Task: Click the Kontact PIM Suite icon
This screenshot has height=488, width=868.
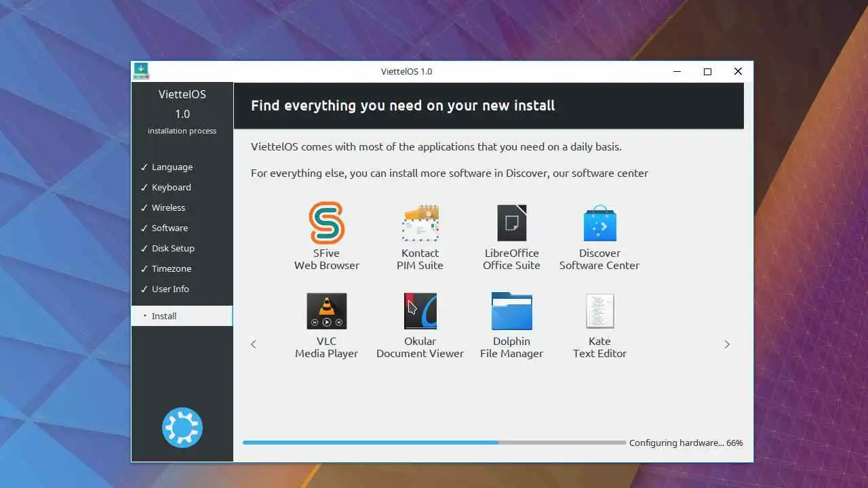Action: coord(420,223)
